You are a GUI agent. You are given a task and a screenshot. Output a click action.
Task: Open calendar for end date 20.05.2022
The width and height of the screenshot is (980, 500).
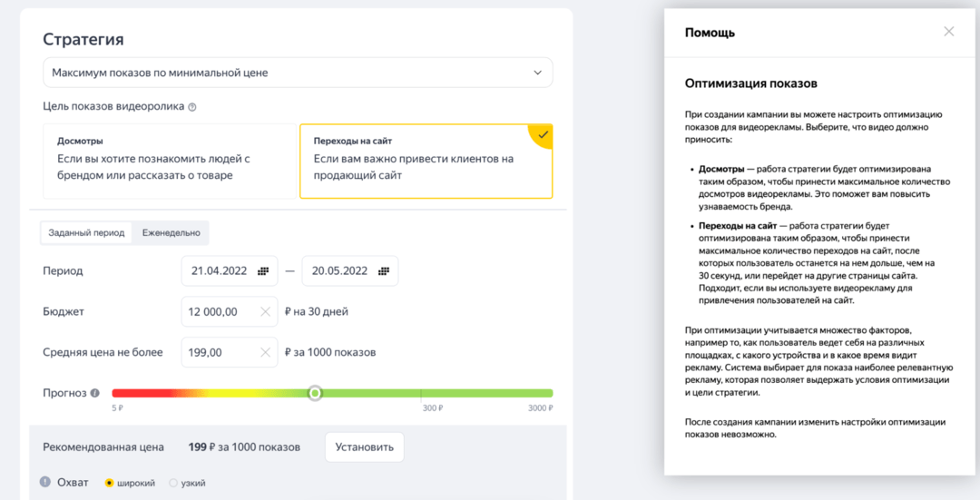[x=384, y=271]
